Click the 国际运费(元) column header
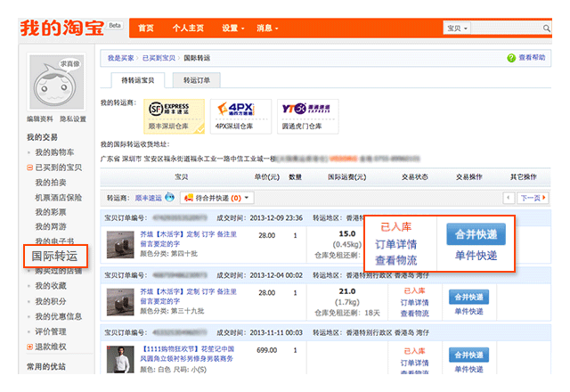Image resolution: width=570 pixels, height=392 pixels. point(346,177)
